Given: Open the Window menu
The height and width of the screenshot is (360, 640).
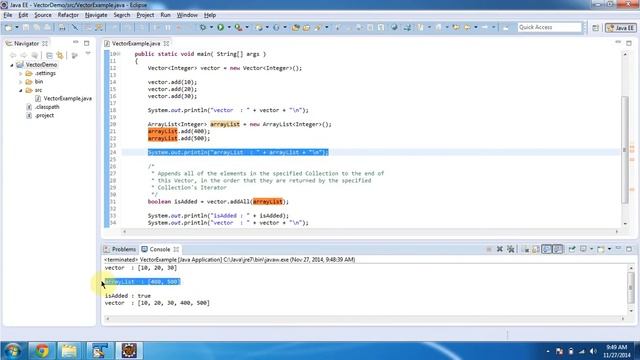Looking at the screenshot, I should click(x=187, y=15).
